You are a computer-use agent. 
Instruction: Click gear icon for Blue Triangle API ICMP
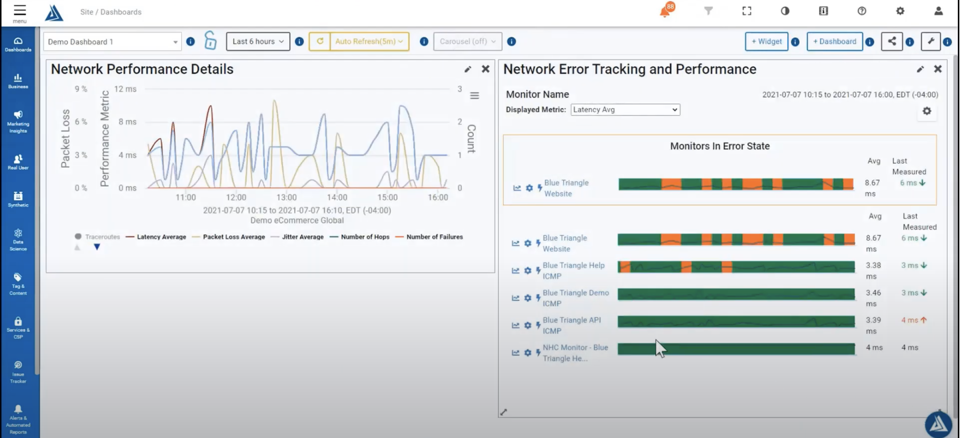[x=528, y=325]
